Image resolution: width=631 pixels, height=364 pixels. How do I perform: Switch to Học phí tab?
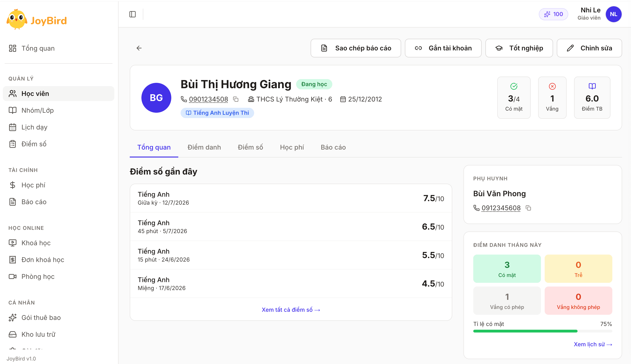pos(292,147)
